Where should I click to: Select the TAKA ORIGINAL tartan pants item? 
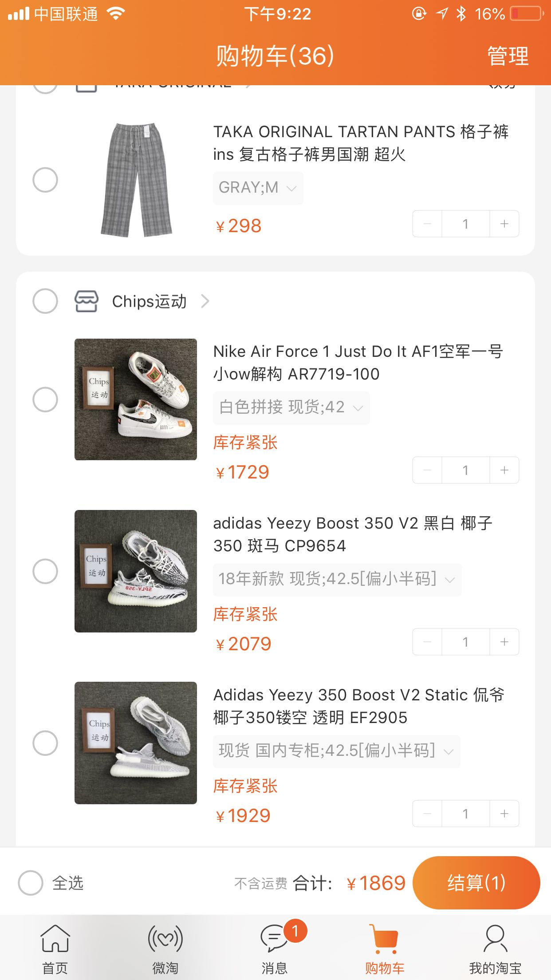tap(45, 180)
